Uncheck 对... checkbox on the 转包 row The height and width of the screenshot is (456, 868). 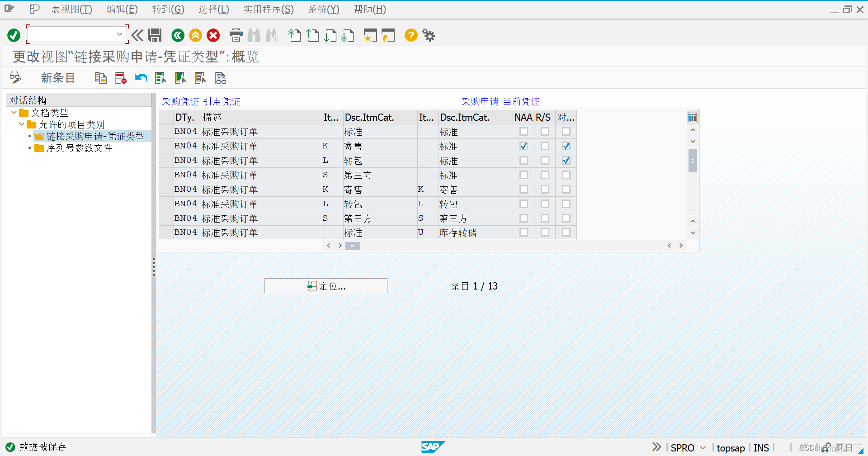pos(566,160)
